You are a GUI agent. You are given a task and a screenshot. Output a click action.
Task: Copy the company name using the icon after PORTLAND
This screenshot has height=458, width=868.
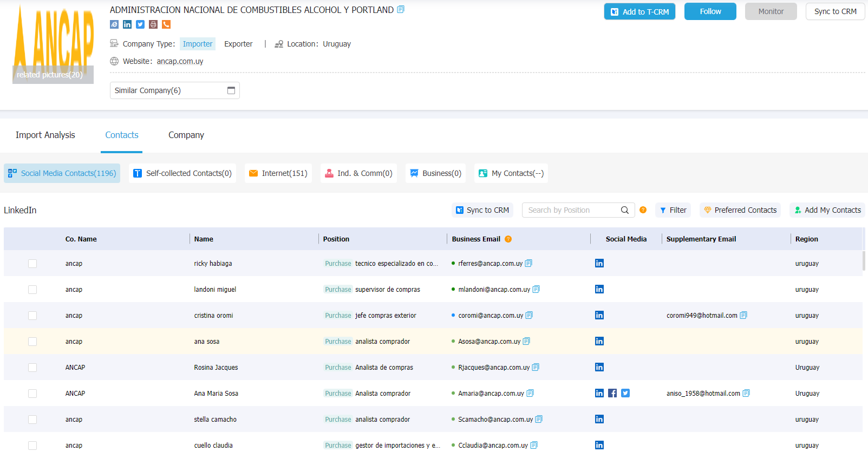click(x=401, y=9)
